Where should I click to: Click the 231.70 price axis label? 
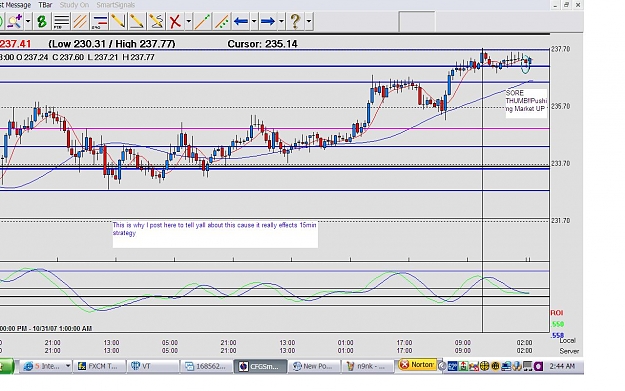pos(560,221)
